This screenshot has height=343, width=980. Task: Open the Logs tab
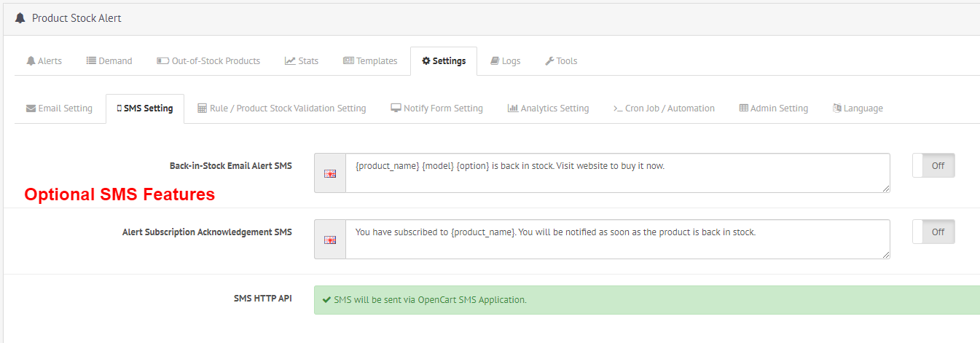click(506, 61)
